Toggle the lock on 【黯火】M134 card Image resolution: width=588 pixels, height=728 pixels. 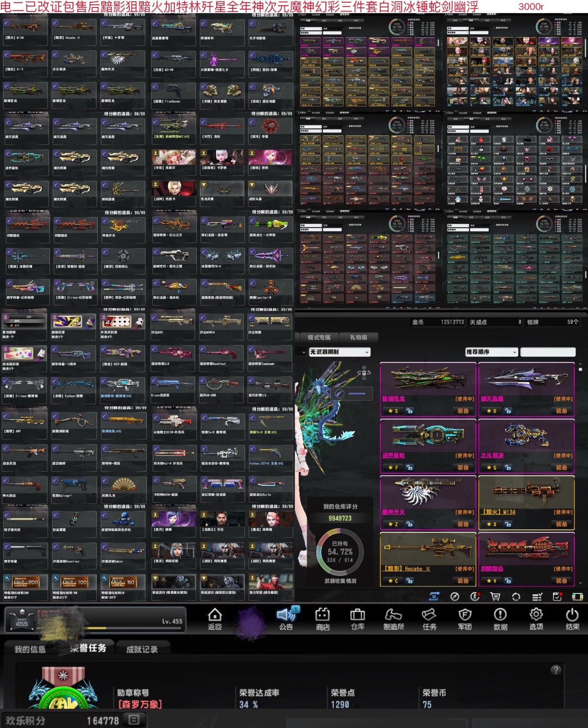click(x=508, y=524)
